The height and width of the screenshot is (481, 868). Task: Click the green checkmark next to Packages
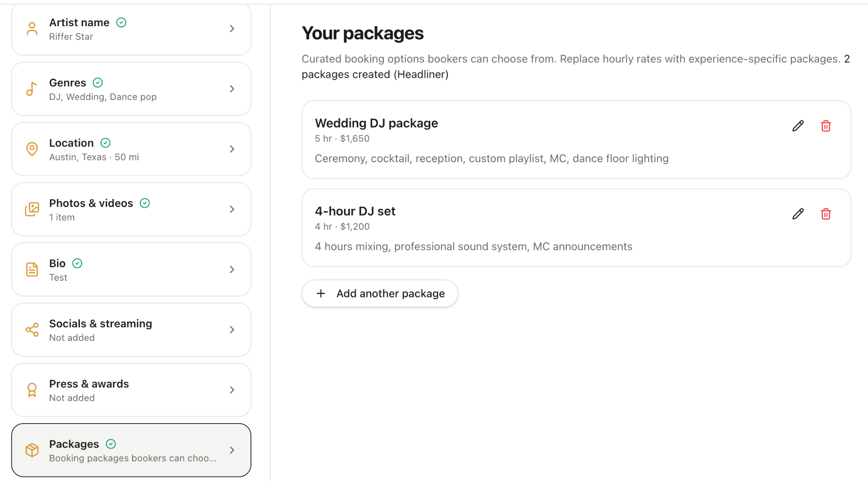(x=111, y=444)
